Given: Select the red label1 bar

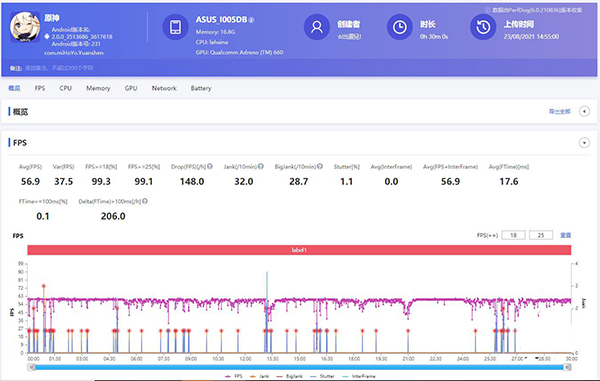Looking at the screenshot, I should [x=299, y=250].
